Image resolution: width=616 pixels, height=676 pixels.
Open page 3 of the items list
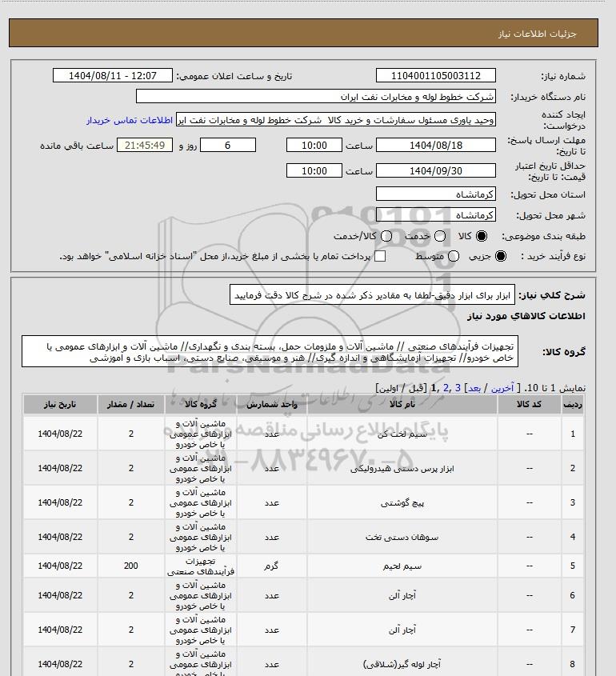click(458, 389)
